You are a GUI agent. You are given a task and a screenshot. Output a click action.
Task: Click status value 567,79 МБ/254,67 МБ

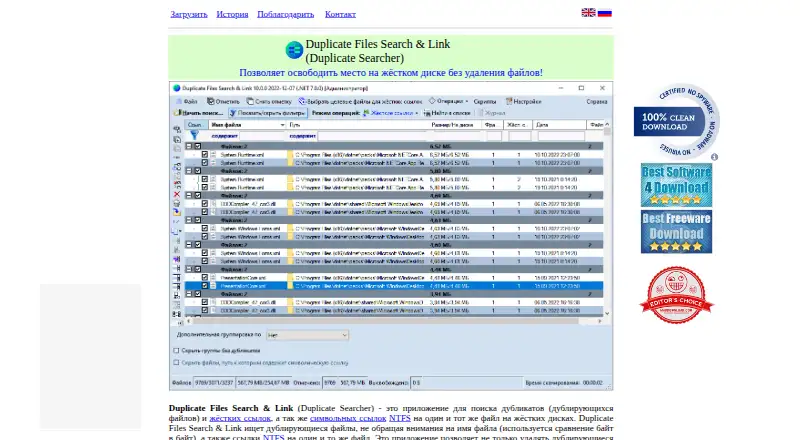click(x=263, y=382)
